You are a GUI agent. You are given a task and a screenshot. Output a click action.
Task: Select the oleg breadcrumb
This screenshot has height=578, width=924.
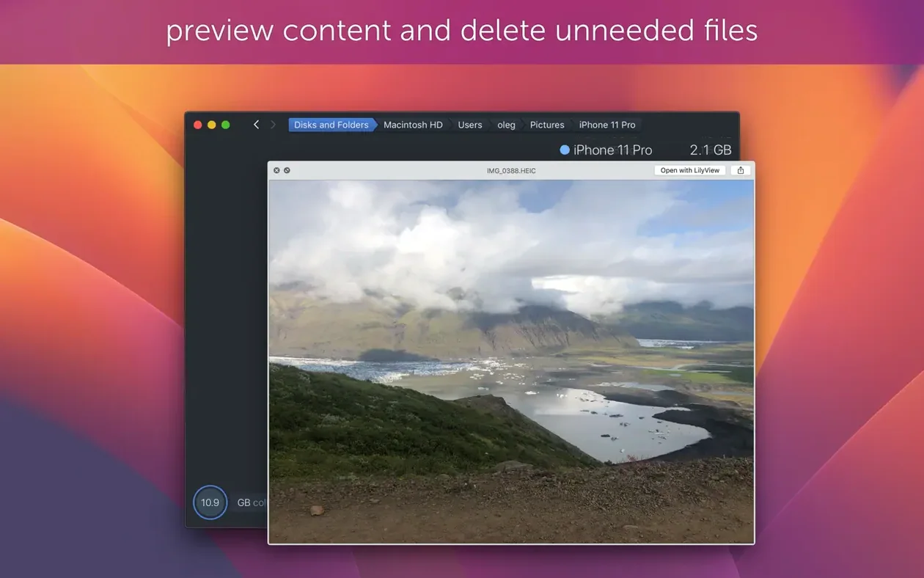(x=506, y=125)
